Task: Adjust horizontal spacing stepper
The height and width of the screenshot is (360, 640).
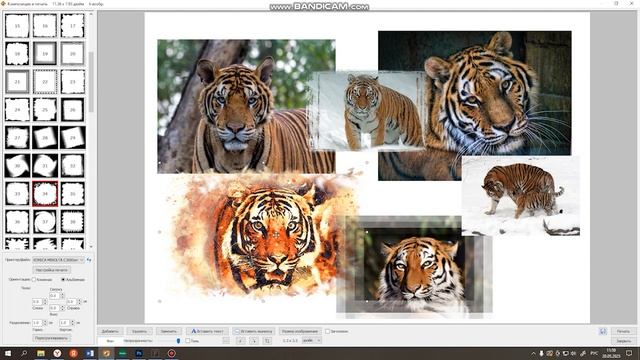Action: tap(45, 323)
